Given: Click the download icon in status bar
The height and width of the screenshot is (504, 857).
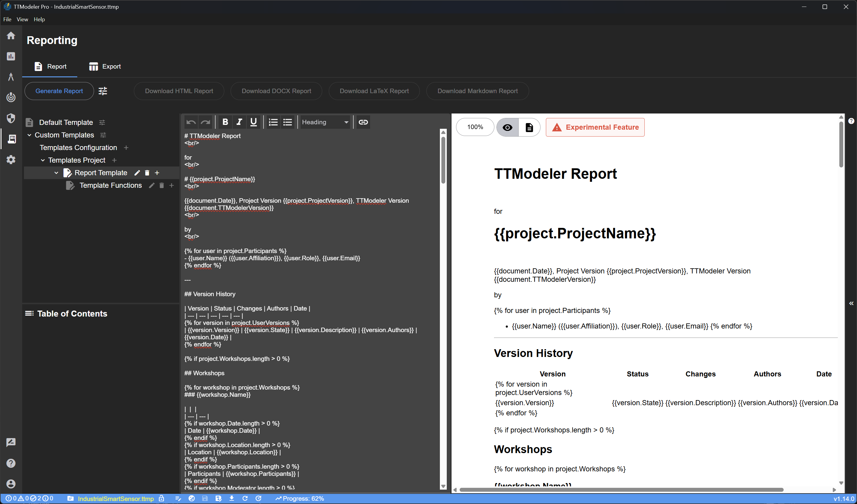Looking at the screenshot, I should point(231,498).
